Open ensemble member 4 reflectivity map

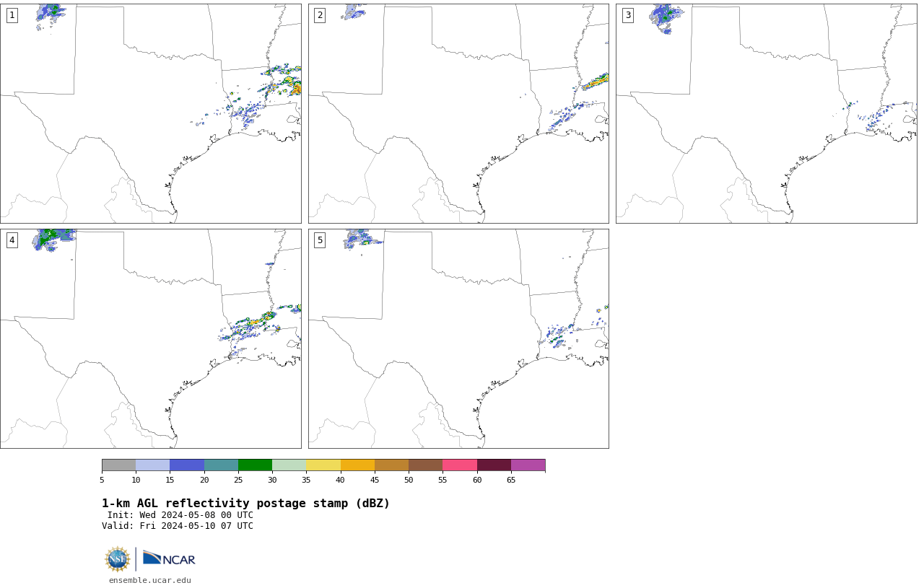pyautogui.click(x=150, y=338)
